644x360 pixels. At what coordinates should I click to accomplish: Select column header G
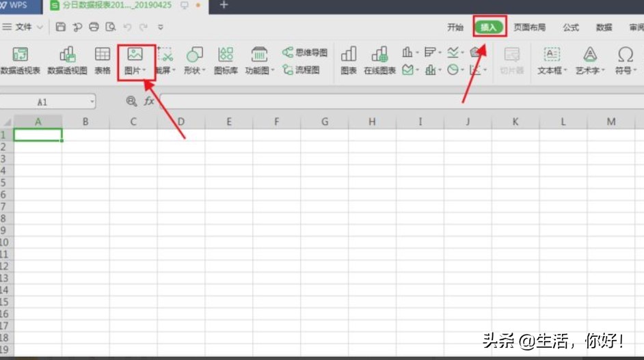pos(325,122)
